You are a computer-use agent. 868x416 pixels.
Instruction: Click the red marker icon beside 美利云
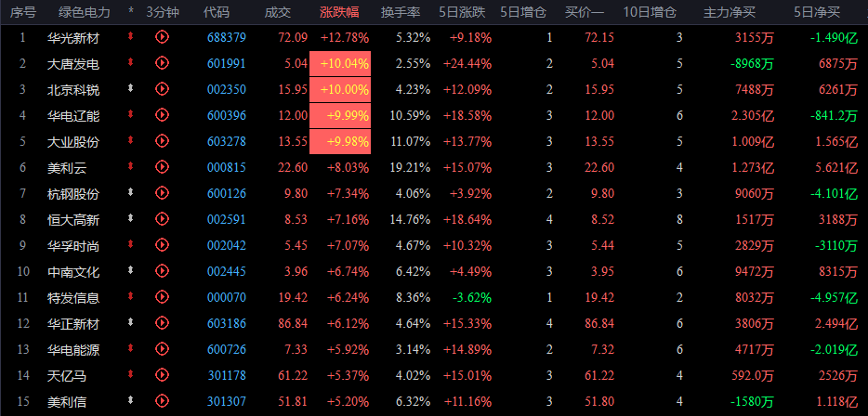point(131,166)
